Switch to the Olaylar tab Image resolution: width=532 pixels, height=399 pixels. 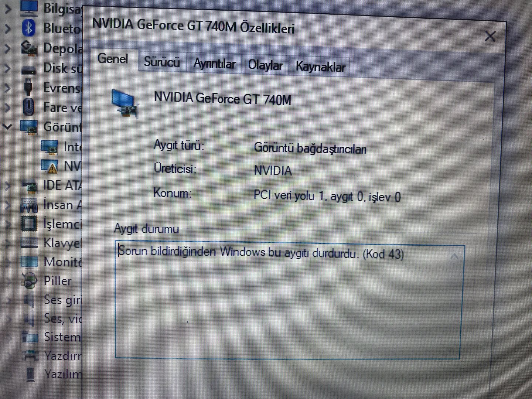(x=265, y=66)
